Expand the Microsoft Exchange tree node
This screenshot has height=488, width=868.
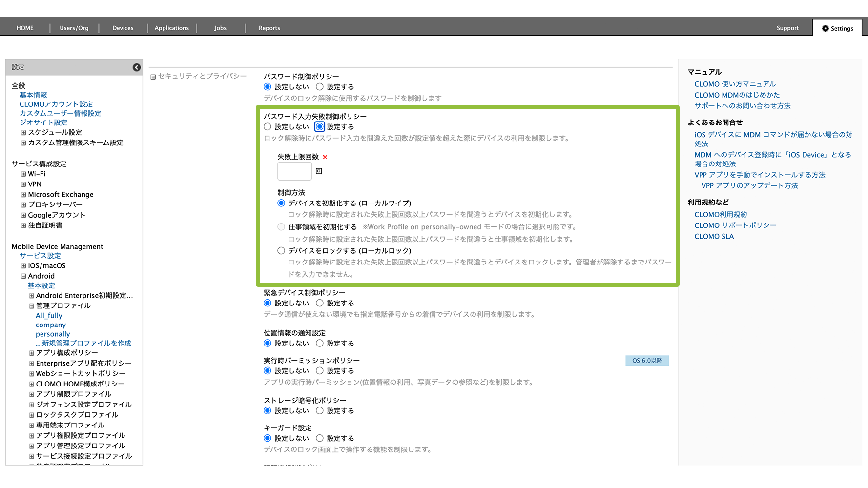23,195
